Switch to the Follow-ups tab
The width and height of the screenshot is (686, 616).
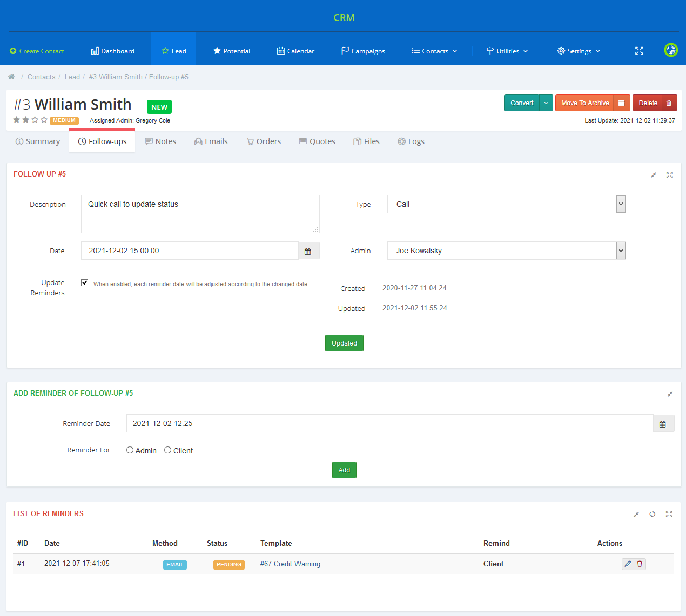102,141
